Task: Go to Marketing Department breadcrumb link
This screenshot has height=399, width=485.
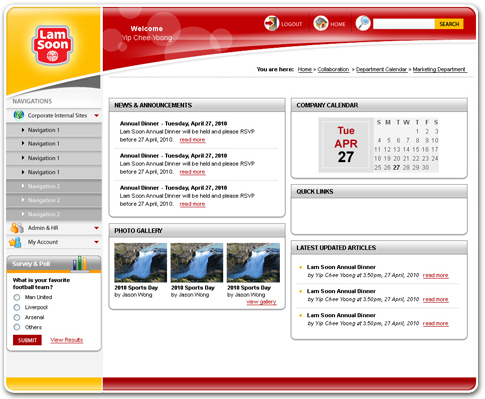Action: 439,69
